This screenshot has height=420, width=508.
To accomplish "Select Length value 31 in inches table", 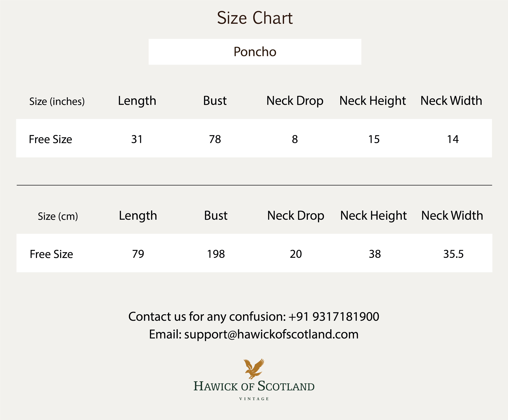I will (137, 139).
